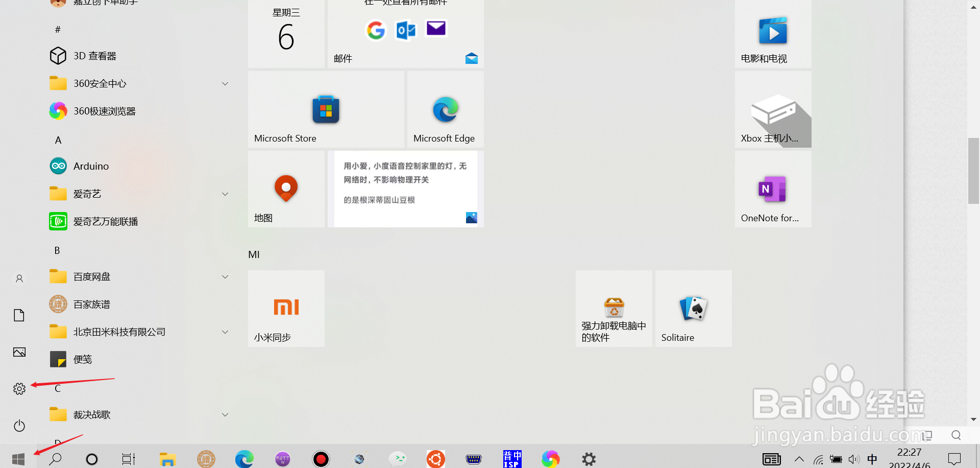The height and width of the screenshot is (468, 980).
Task: Switch the 中 input method indicator
Action: [872, 459]
